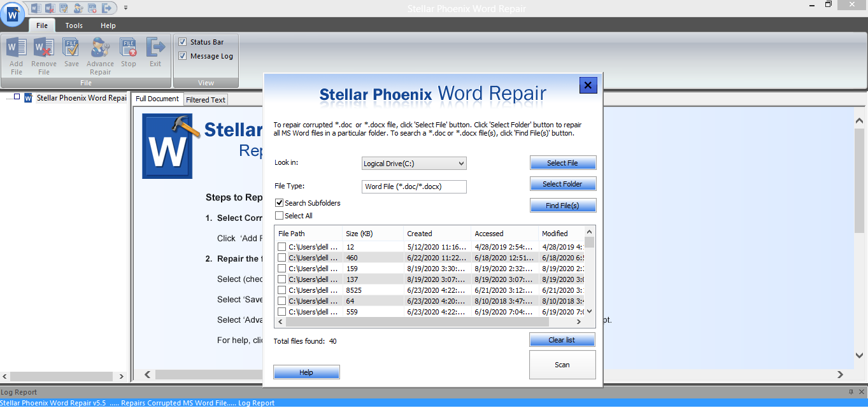Click the Clear list button
The image size is (868, 408).
[562, 340]
